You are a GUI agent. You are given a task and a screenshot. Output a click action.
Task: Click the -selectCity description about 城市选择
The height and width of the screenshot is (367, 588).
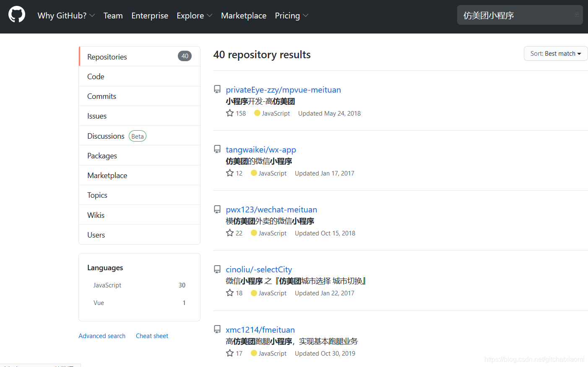pyautogui.click(x=296, y=281)
